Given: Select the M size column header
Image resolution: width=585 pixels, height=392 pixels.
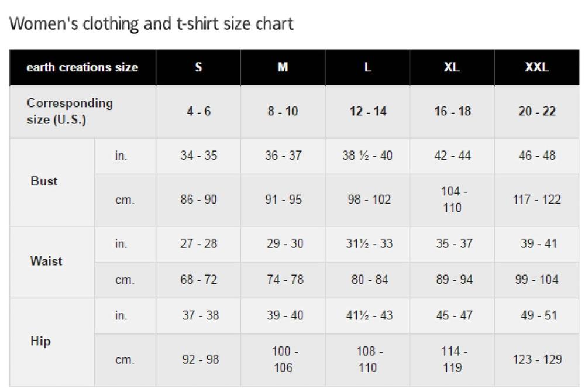Looking at the screenshot, I should point(283,67).
